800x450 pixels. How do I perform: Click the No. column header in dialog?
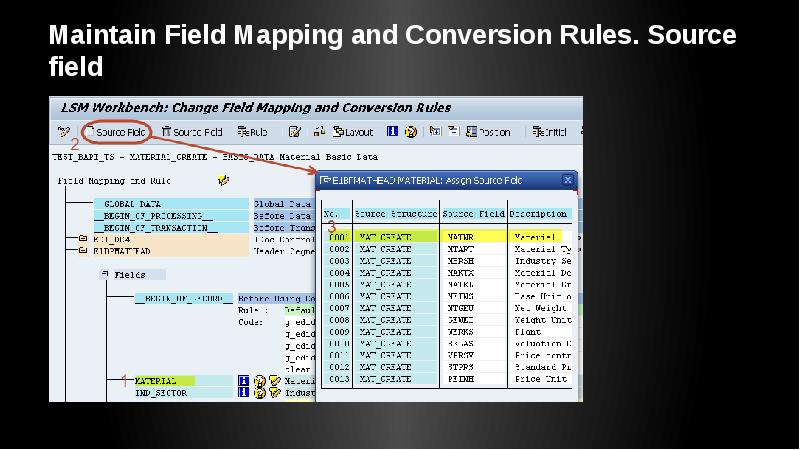point(336,214)
